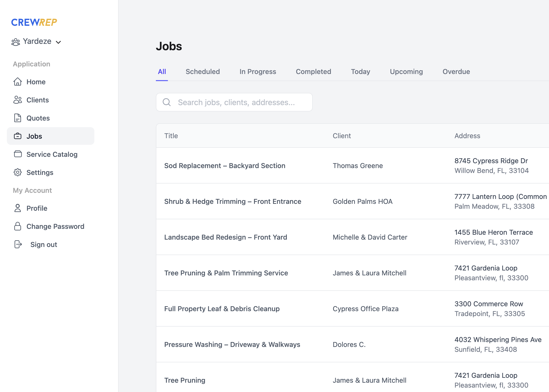Click the Title column header
Viewport: 549px width, 392px height.
171,136
